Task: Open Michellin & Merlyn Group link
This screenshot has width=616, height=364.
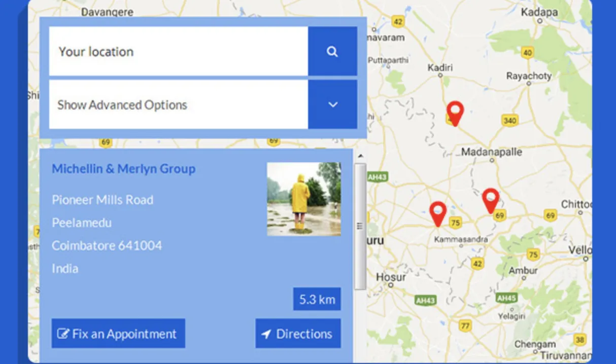Action: 123,169
